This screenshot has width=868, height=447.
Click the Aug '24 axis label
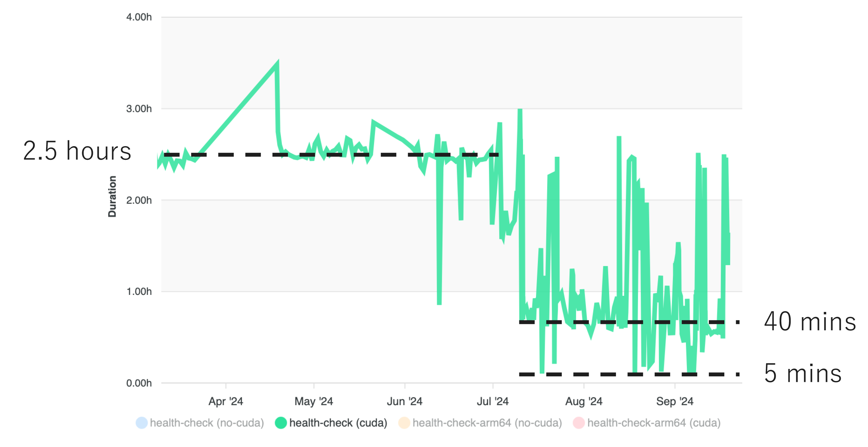coord(584,401)
